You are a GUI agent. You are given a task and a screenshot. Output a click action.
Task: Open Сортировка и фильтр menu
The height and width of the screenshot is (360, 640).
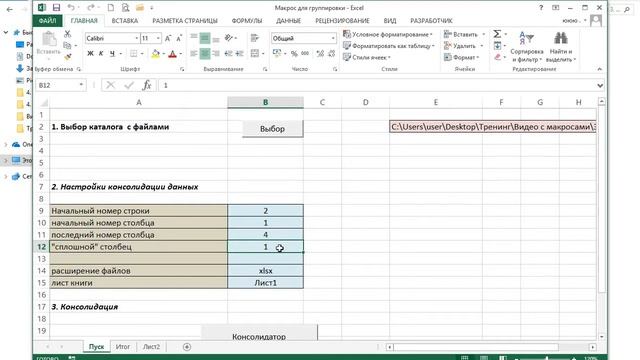pyautogui.click(x=527, y=46)
